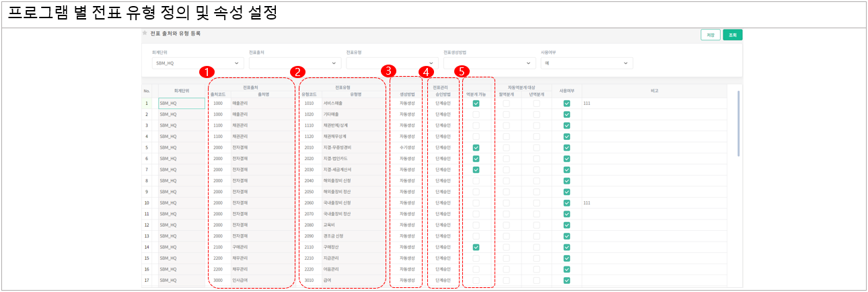Enable 역분개 가능 for row 17 급여

[476, 280]
